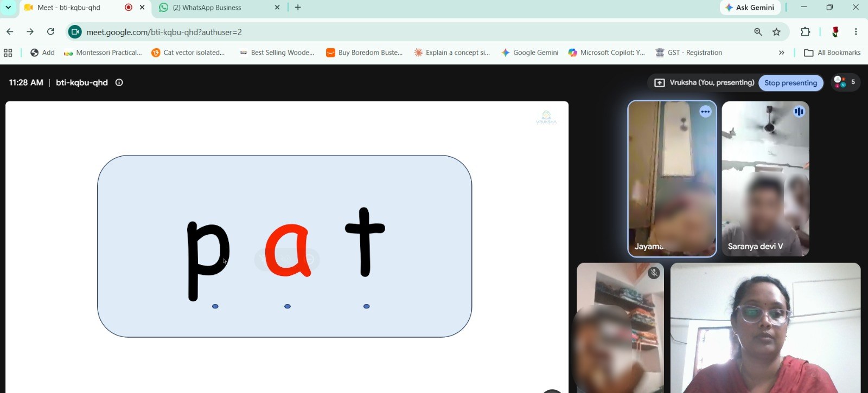Click the meeting code bti-kqbu-qhd text
This screenshot has width=868, height=393.
(x=82, y=82)
